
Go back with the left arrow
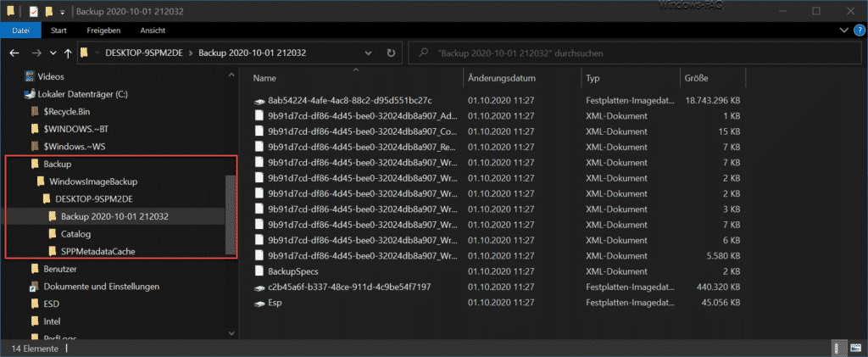point(15,53)
